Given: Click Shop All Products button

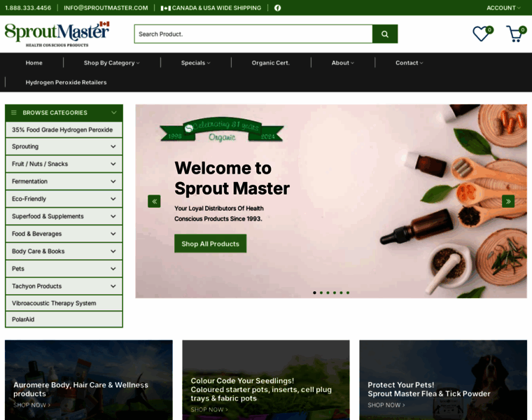Looking at the screenshot, I should click(211, 244).
